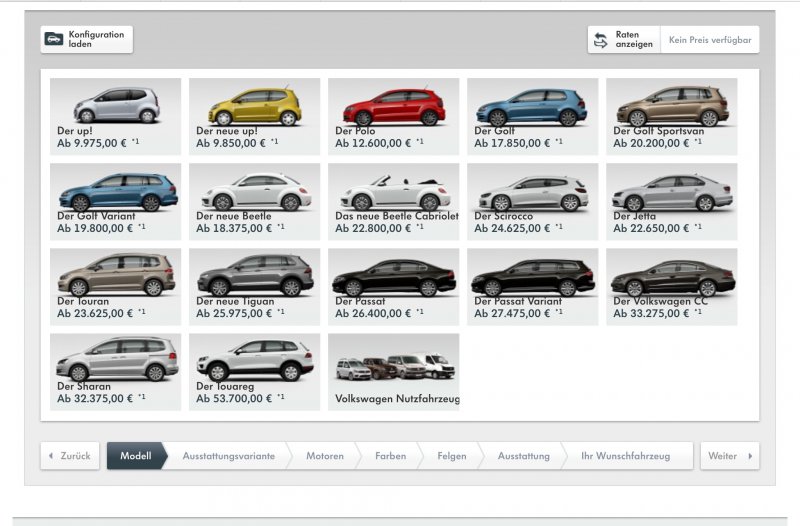Click the price text Ab 53.700,00 €
800x526 pixels.
coord(234,399)
